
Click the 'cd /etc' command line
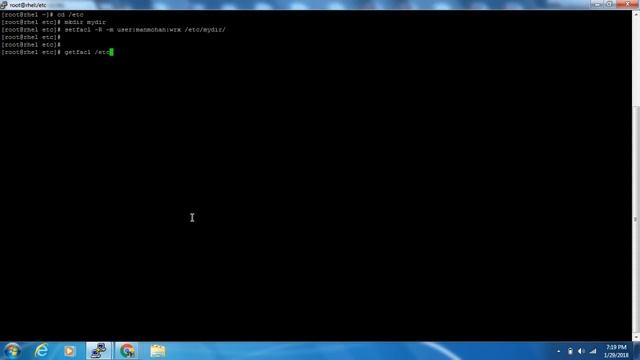[42, 15]
